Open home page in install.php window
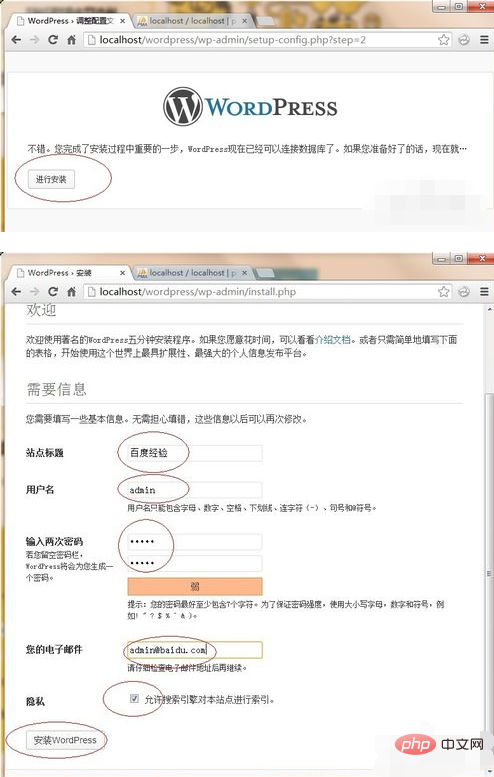 (71, 292)
